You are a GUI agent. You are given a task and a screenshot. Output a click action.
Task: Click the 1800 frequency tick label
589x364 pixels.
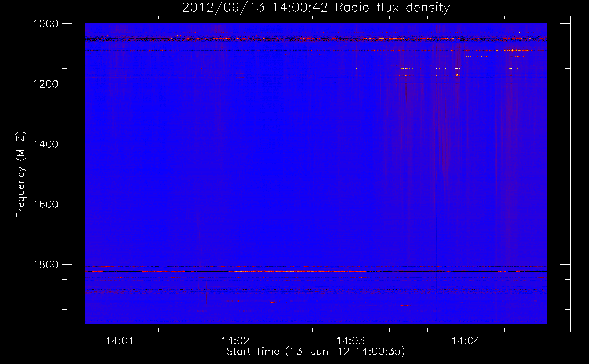pos(46,265)
